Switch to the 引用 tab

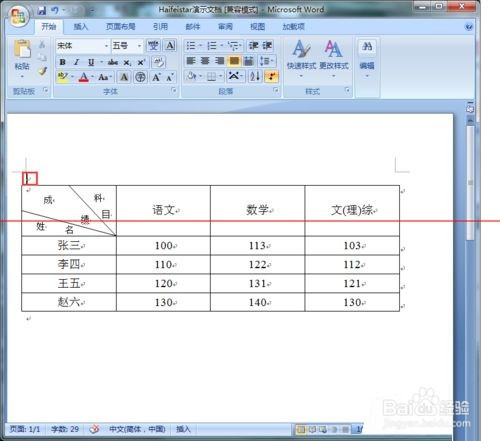[x=160, y=26]
